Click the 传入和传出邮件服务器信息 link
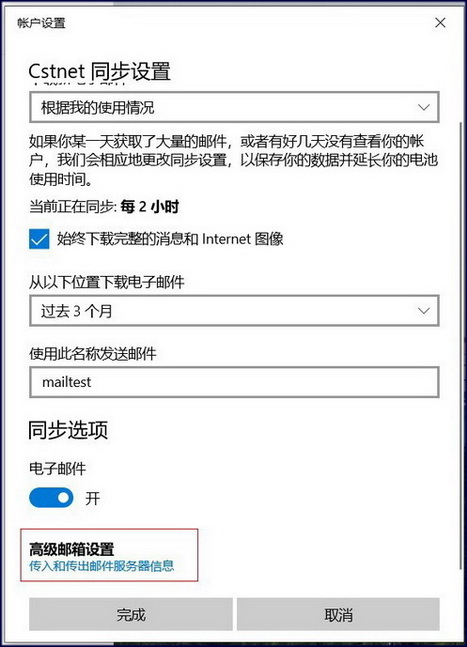 coord(101,566)
